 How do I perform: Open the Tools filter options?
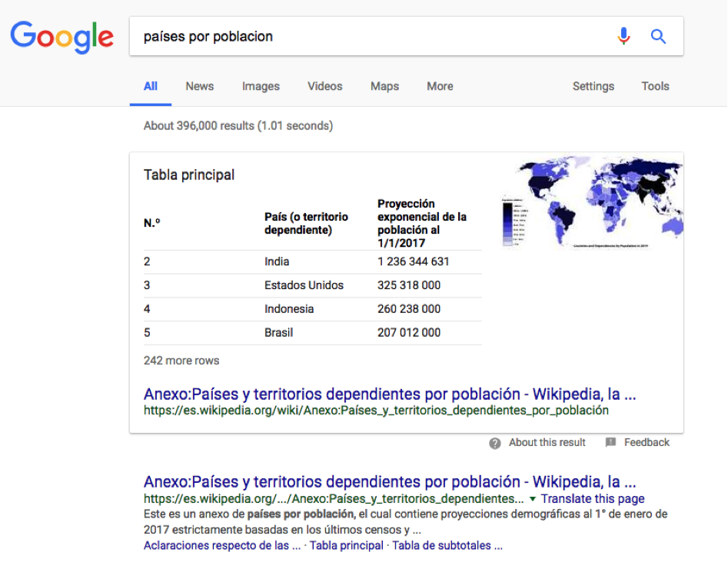(655, 86)
